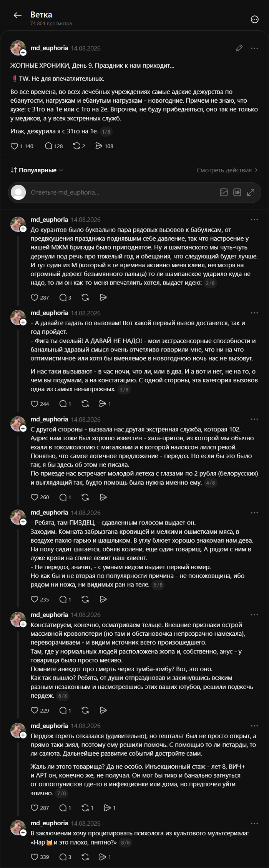Like the 2/8 post with 287 likes
269x868 pixels.
pyautogui.click(x=40, y=297)
